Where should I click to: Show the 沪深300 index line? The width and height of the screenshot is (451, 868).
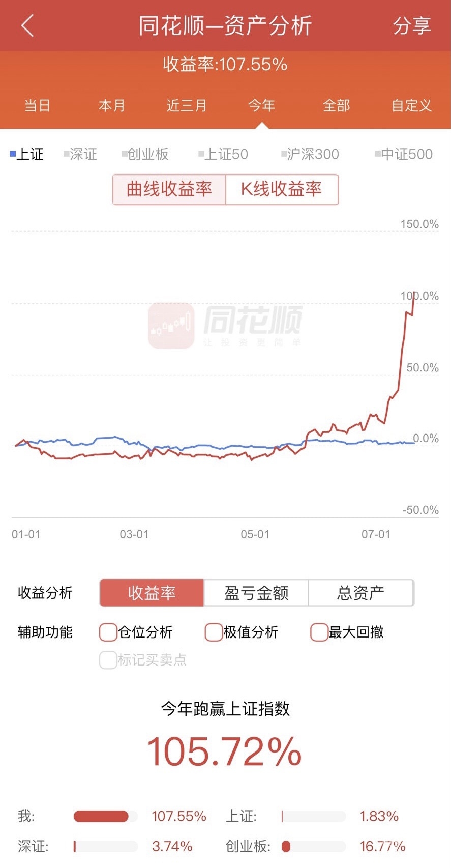[310, 154]
